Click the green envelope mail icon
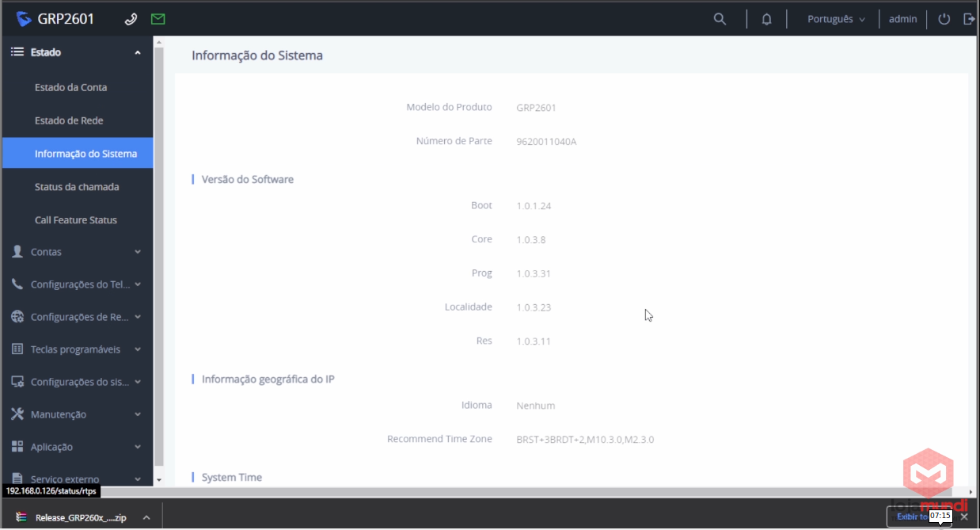The height and width of the screenshot is (530, 980). pyautogui.click(x=158, y=19)
